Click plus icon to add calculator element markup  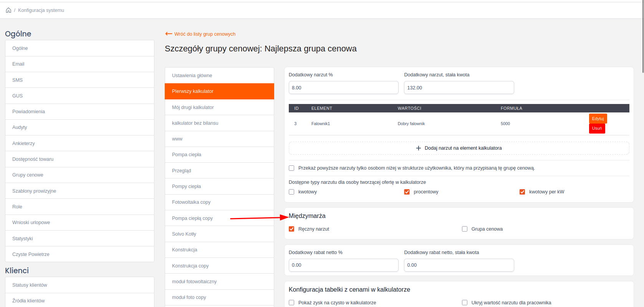[419, 148]
